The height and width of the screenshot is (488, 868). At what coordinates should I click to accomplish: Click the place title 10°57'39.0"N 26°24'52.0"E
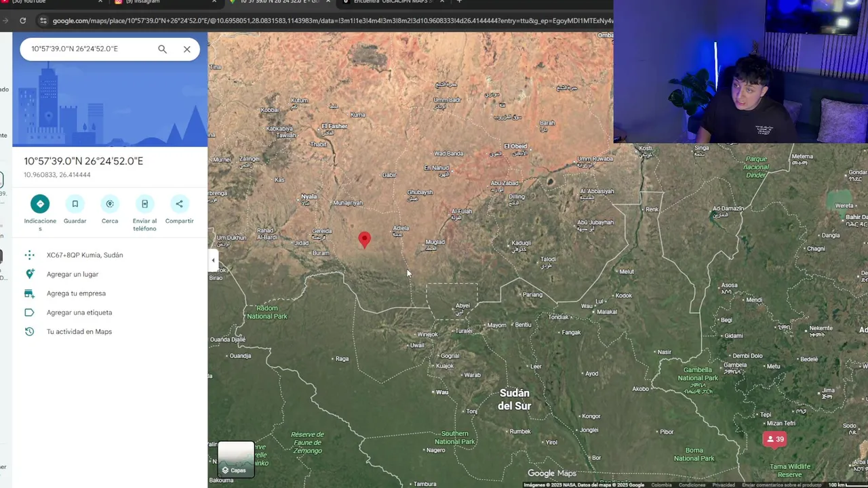click(x=83, y=161)
